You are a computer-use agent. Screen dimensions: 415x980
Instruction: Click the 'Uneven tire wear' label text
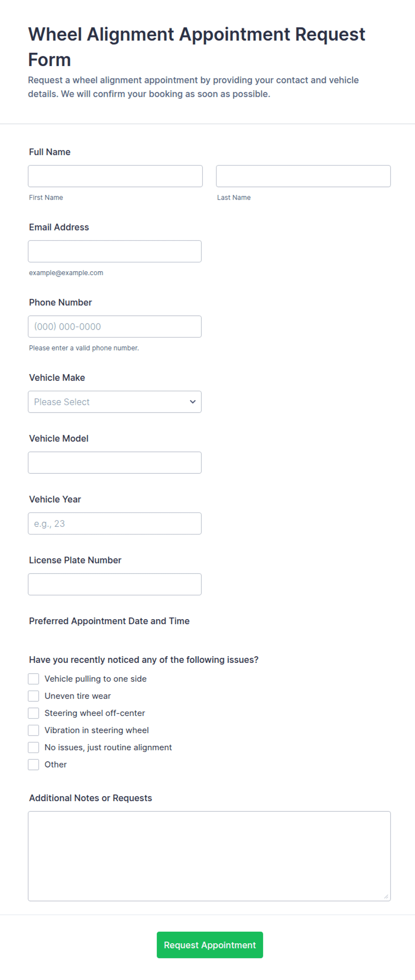click(78, 696)
